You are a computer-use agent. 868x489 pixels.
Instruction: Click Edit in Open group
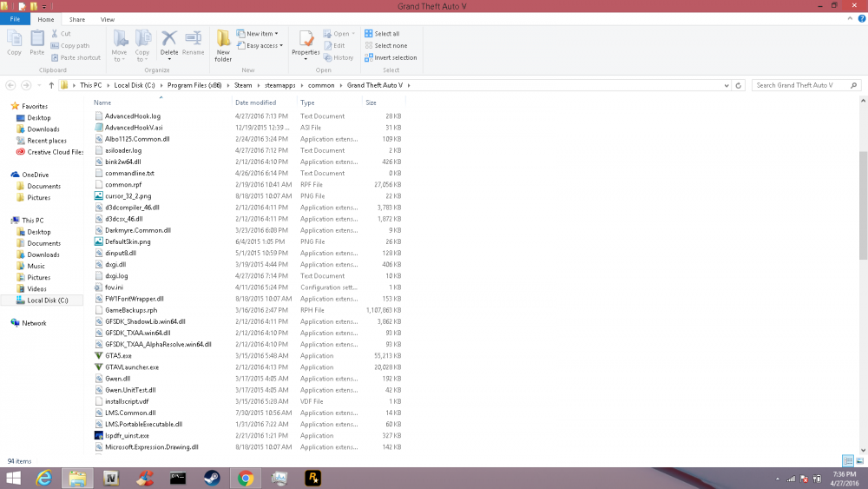[334, 46]
